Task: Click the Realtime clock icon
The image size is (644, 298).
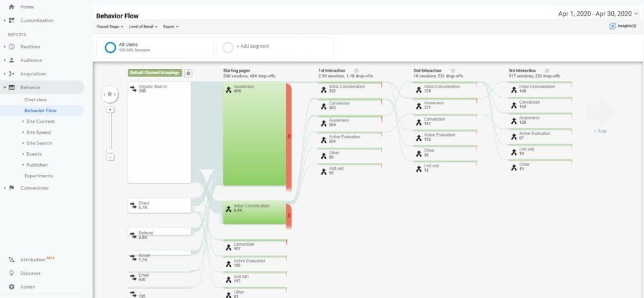Action: click(x=11, y=47)
